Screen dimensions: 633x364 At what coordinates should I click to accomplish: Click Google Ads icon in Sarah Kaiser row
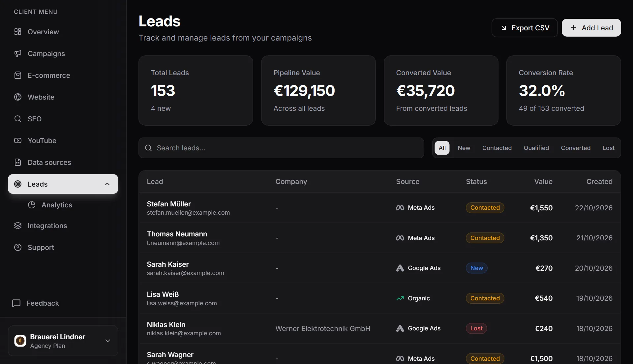(400, 268)
